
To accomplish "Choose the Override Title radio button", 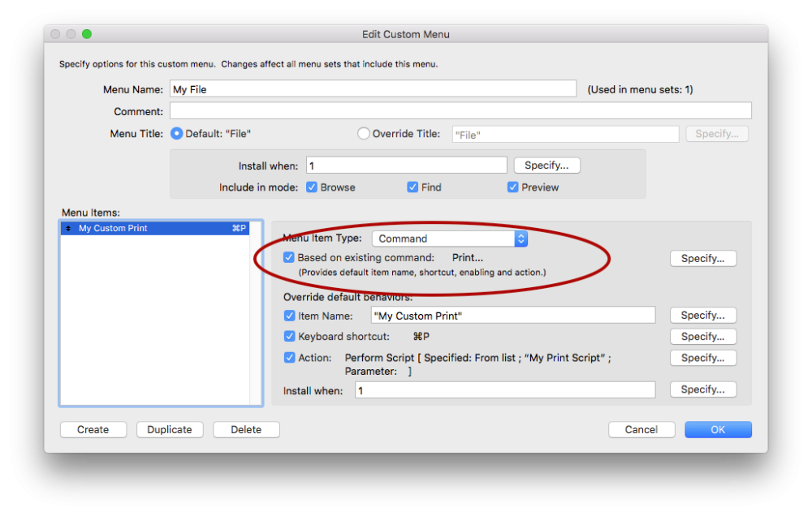I will (x=364, y=134).
